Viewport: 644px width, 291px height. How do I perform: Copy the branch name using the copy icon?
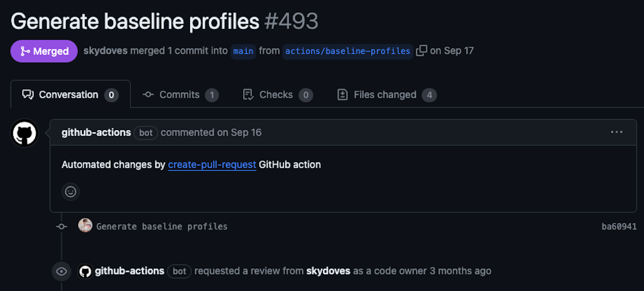[421, 51]
